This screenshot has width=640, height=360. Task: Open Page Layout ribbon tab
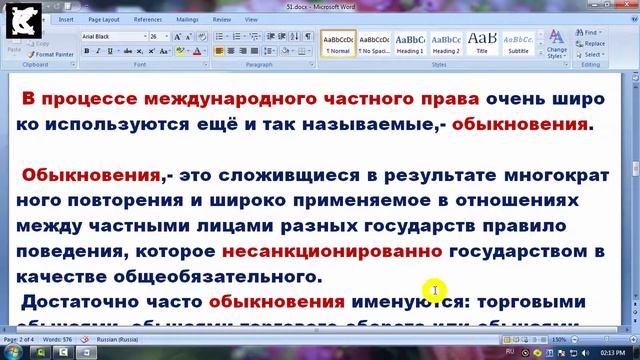104,19
